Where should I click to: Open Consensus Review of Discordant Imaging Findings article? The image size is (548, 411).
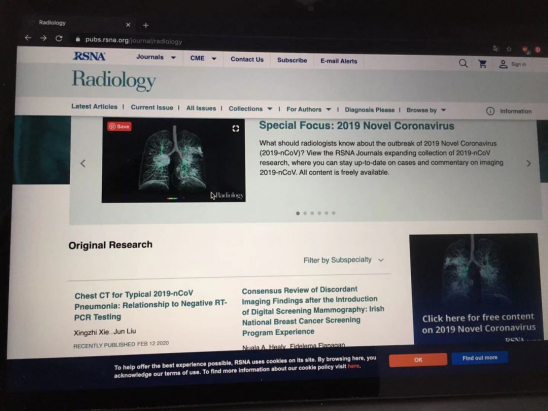point(313,311)
